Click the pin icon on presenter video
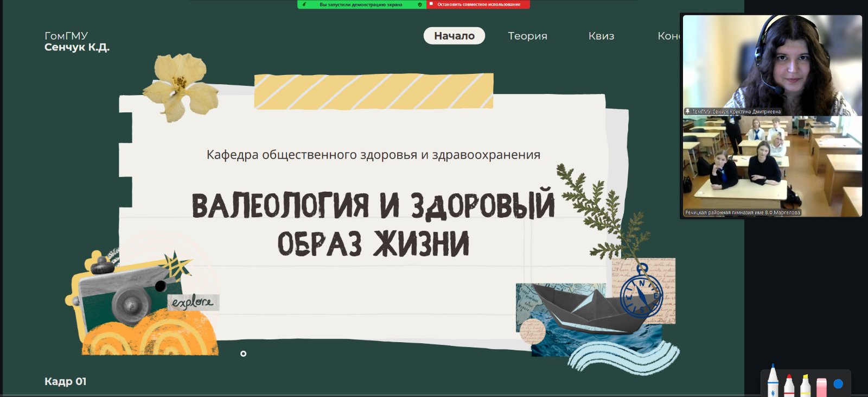868x397 pixels. pos(687,111)
